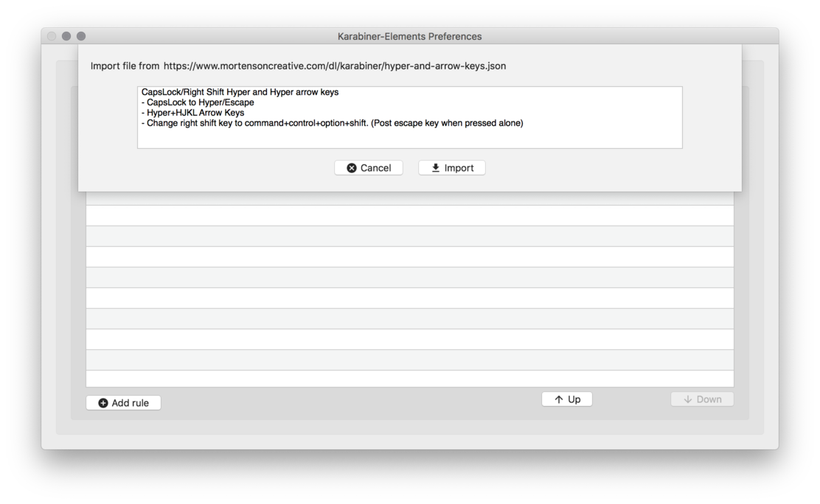Move the selected rule up
Screen dimensions: 820x504
(x=567, y=399)
